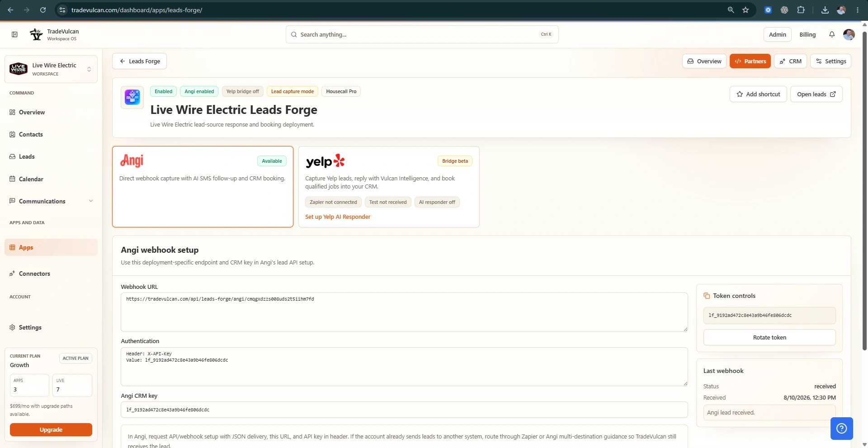Image resolution: width=868 pixels, height=448 pixels.
Task: Click into the Webhook URL textarea
Action: [x=404, y=312]
